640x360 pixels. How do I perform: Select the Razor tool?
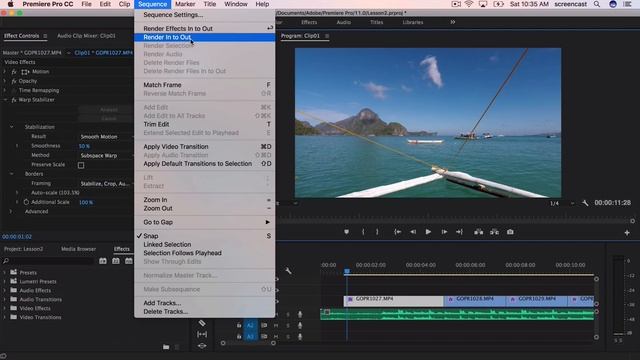tap(202, 323)
